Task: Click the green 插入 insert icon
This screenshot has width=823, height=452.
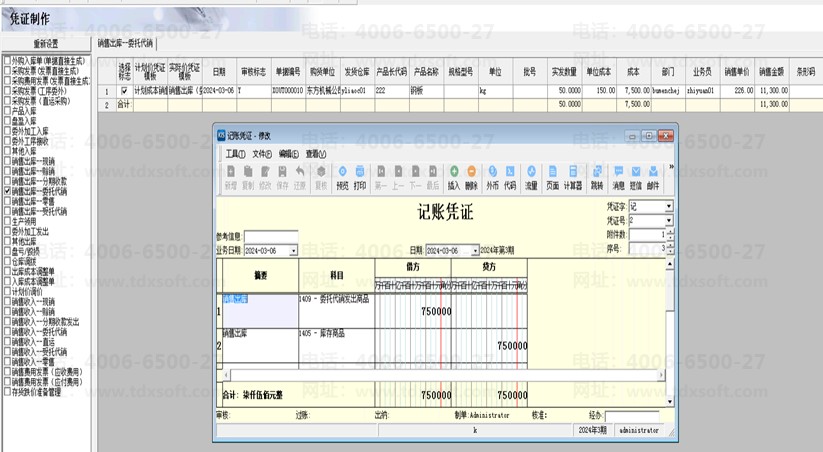Action: click(453, 177)
